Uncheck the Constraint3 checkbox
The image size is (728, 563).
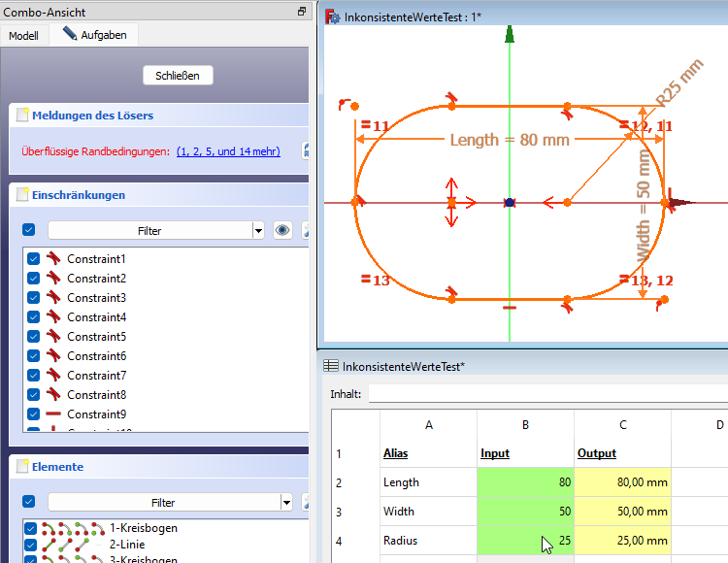pos(34,298)
